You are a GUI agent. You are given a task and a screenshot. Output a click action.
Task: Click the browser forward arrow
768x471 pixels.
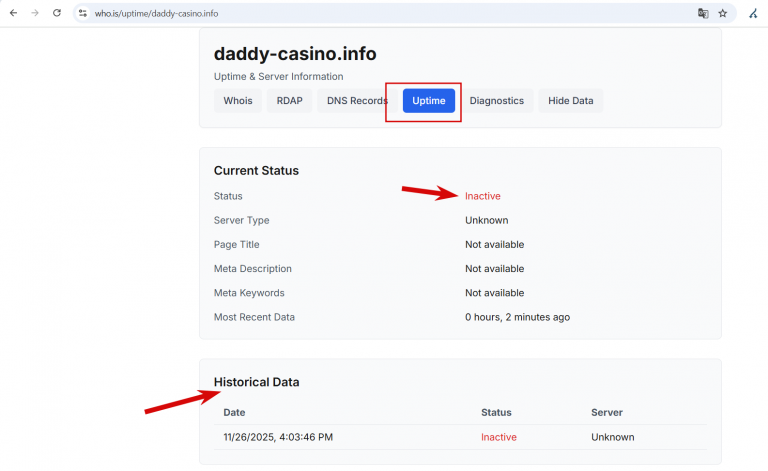(35, 13)
